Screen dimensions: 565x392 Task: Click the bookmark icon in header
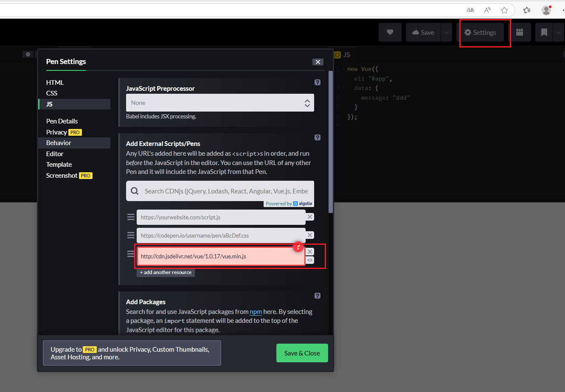point(544,32)
